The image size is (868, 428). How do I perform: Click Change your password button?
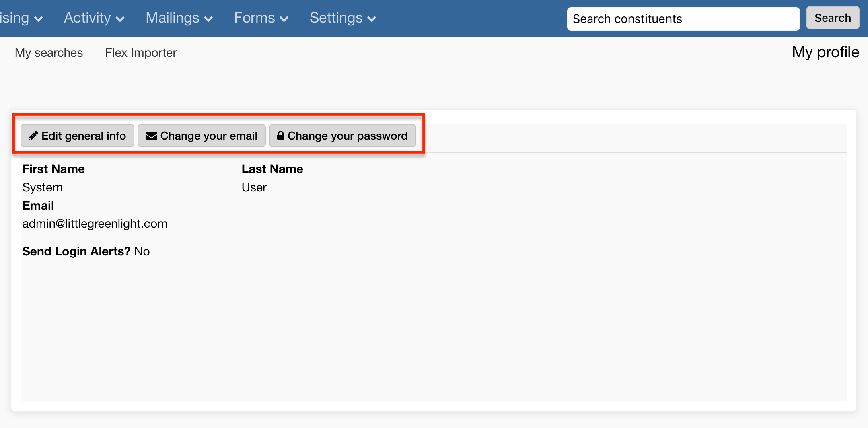342,136
